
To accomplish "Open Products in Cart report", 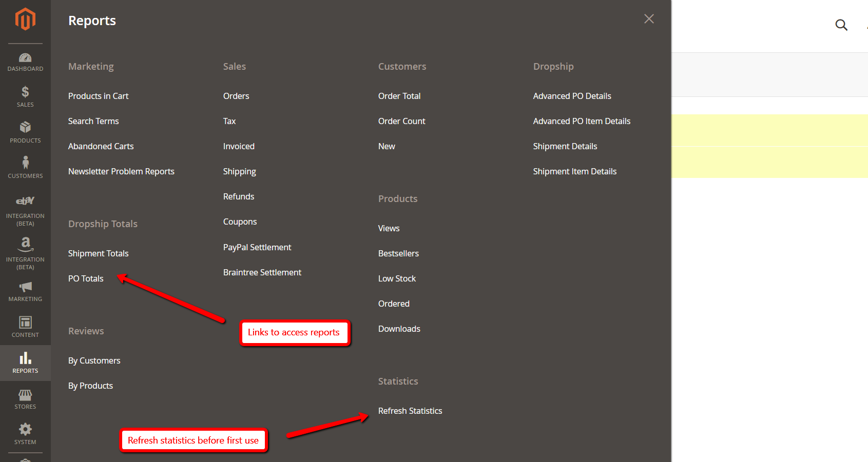I will [x=98, y=96].
